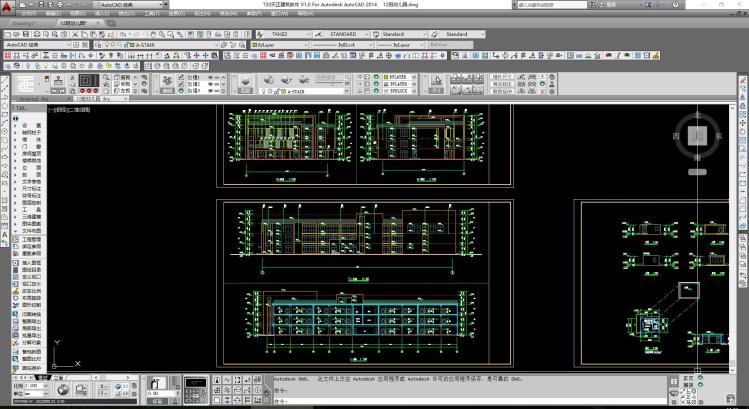The width and height of the screenshot is (749, 409).
Task: Click 工程管理 in the TArch side panel
Action: pyautogui.click(x=31, y=240)
